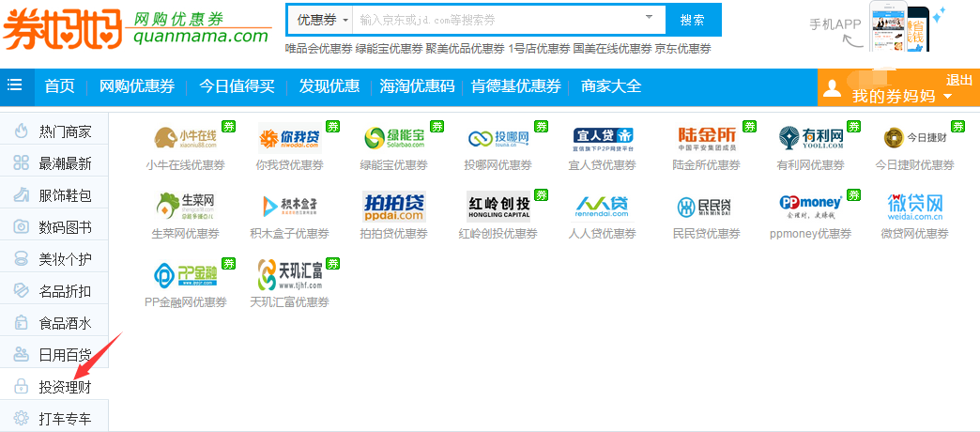
Task: Open the PPmoney logo
Action: pos(811,207)
